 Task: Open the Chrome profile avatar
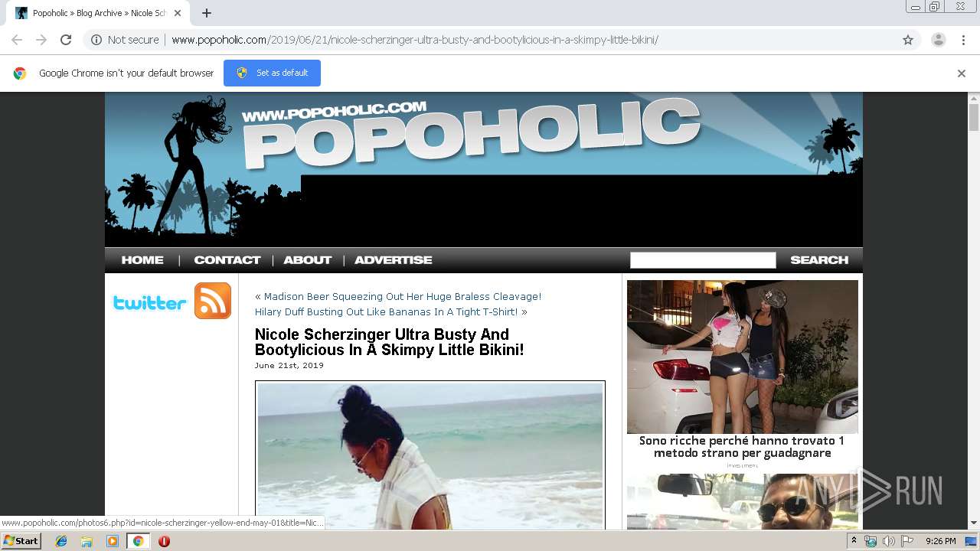pos(939,40)
